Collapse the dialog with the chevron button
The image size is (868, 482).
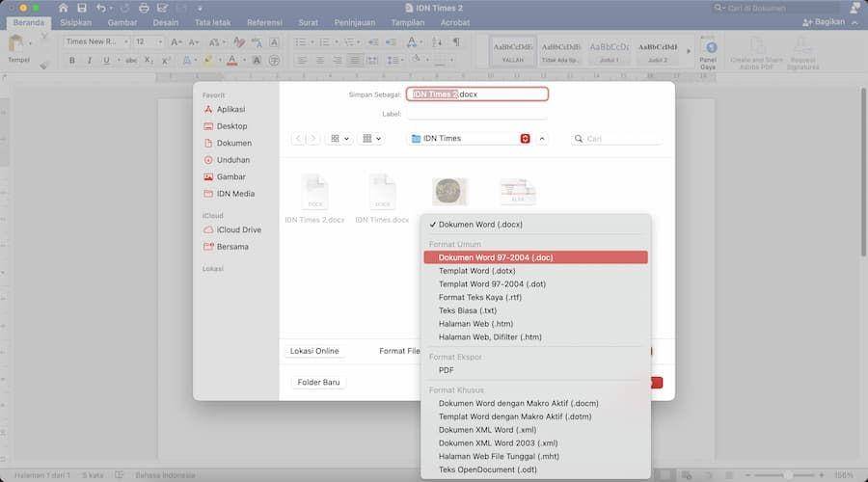[x=542, y=139]
